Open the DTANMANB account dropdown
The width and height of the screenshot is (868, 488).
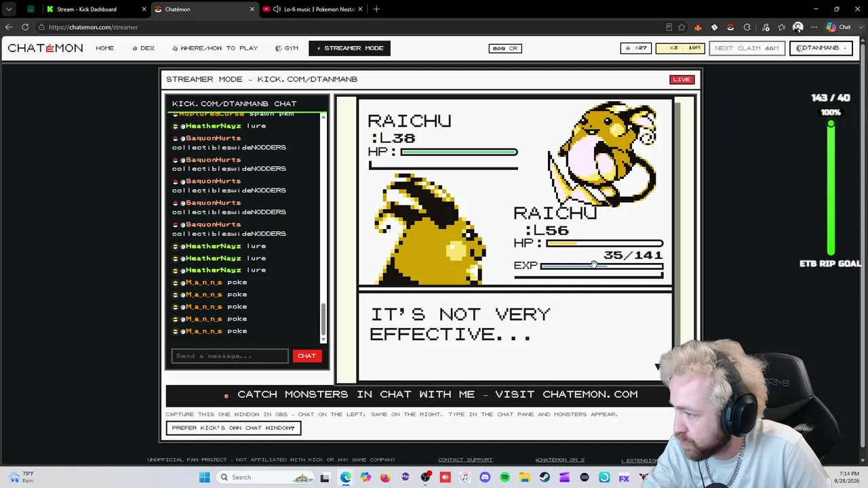tap(821, 48)
